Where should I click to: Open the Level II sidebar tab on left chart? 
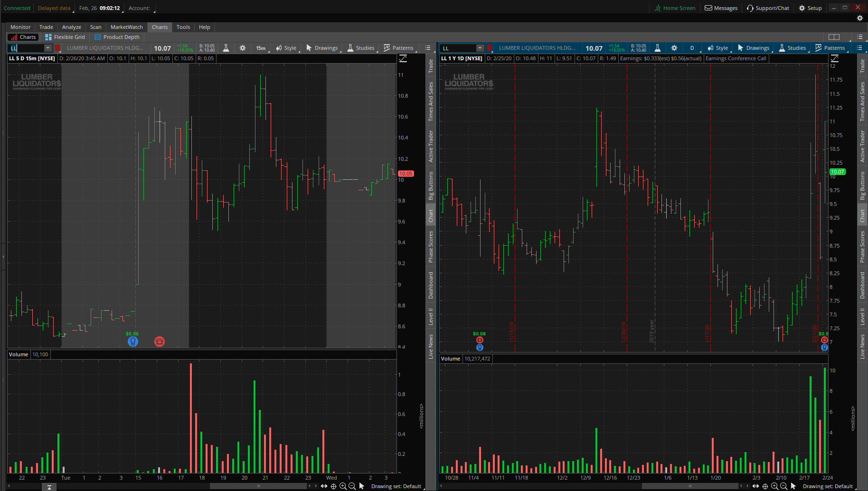tap(431, 316)
